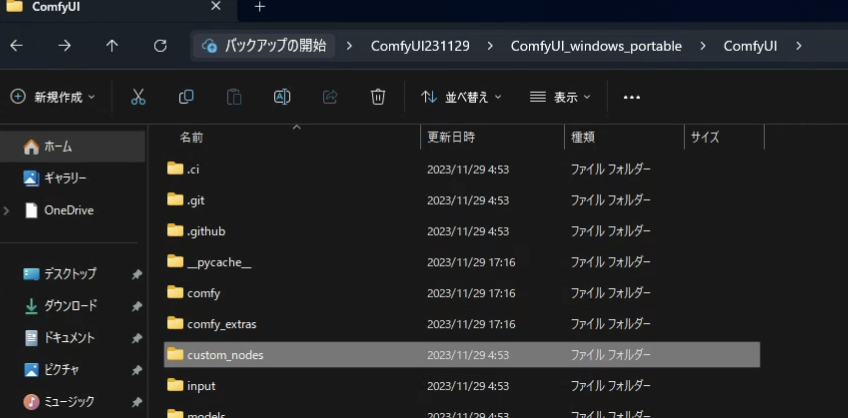Open 新規作成 dropdown
The width and height of the screenshot is (848, 418).
coord(53,97)
